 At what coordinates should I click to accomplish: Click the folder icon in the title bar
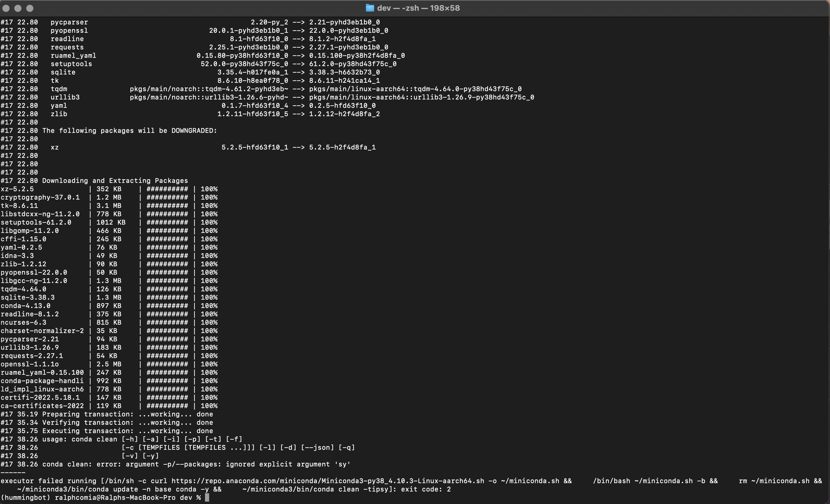(x=370, y=8)
